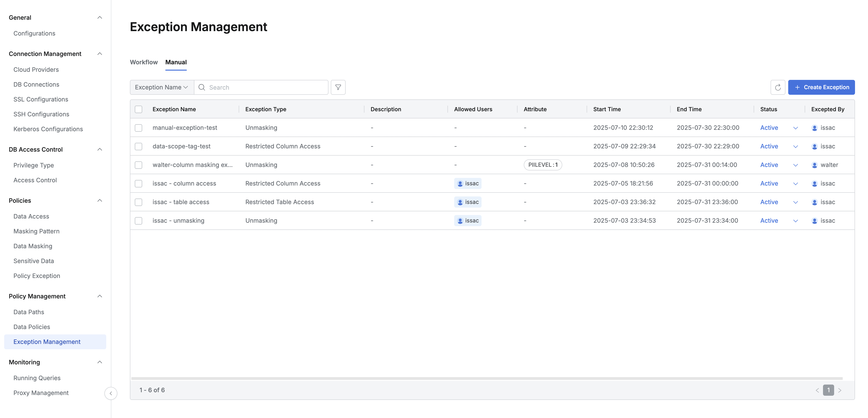Collapse the Connection Management section
This screenshot has width=868, height=418.
pos(100,54)
